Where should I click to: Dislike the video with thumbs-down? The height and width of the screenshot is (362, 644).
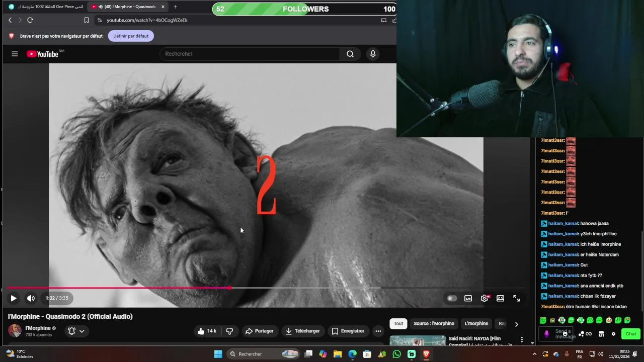click(229, 331)
